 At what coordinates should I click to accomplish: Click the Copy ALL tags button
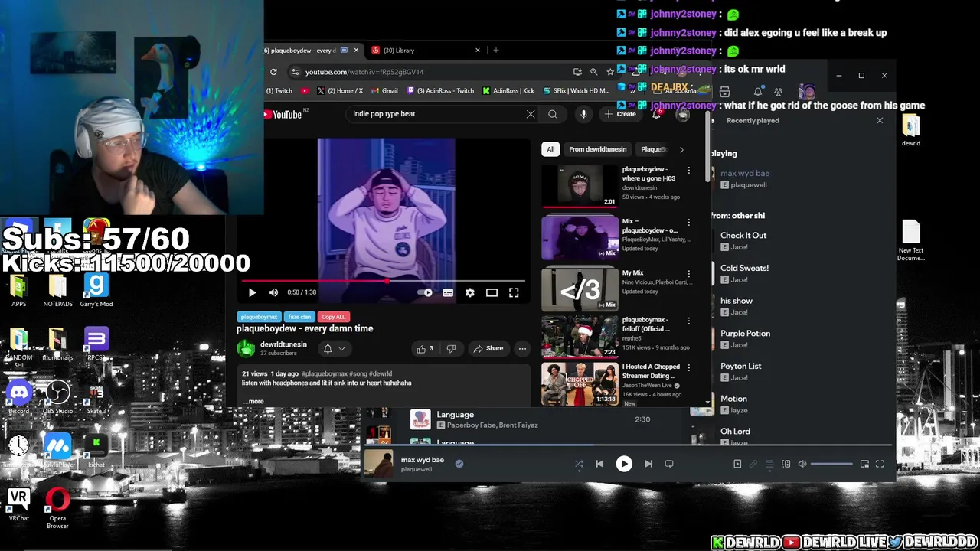[333, 317]
